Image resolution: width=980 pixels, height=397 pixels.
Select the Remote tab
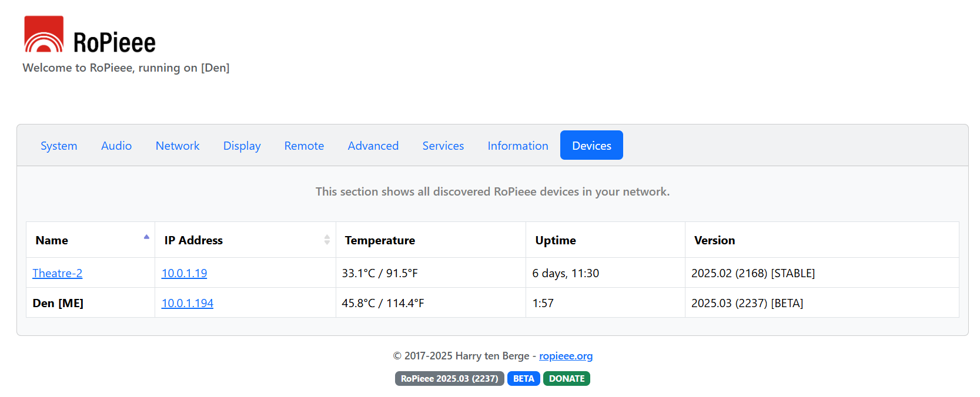[304, 146]
